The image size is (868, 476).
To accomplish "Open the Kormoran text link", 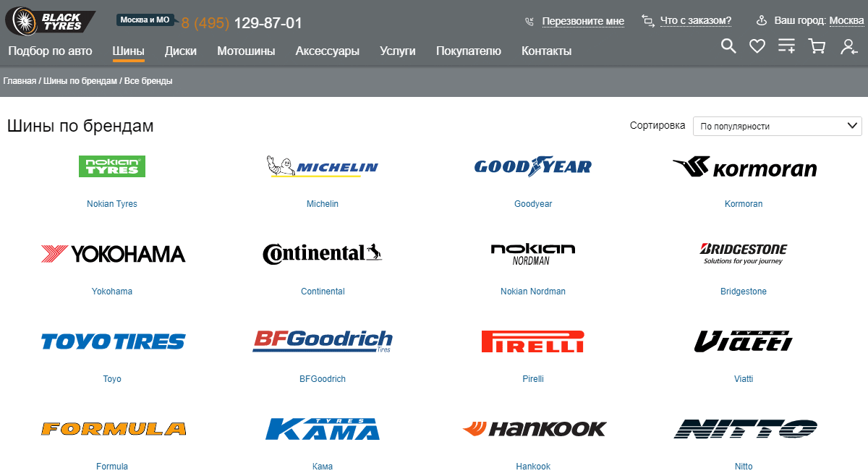I will coord(744,204).
